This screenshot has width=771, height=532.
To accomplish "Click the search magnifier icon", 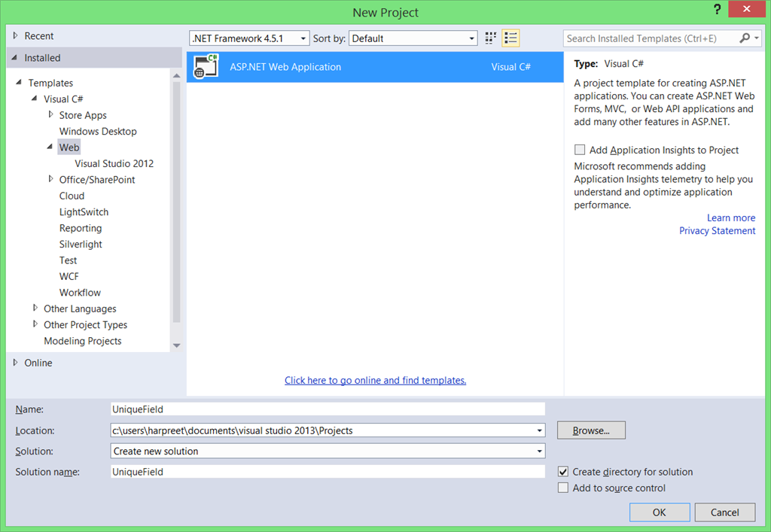I will [x=745, y=38].
